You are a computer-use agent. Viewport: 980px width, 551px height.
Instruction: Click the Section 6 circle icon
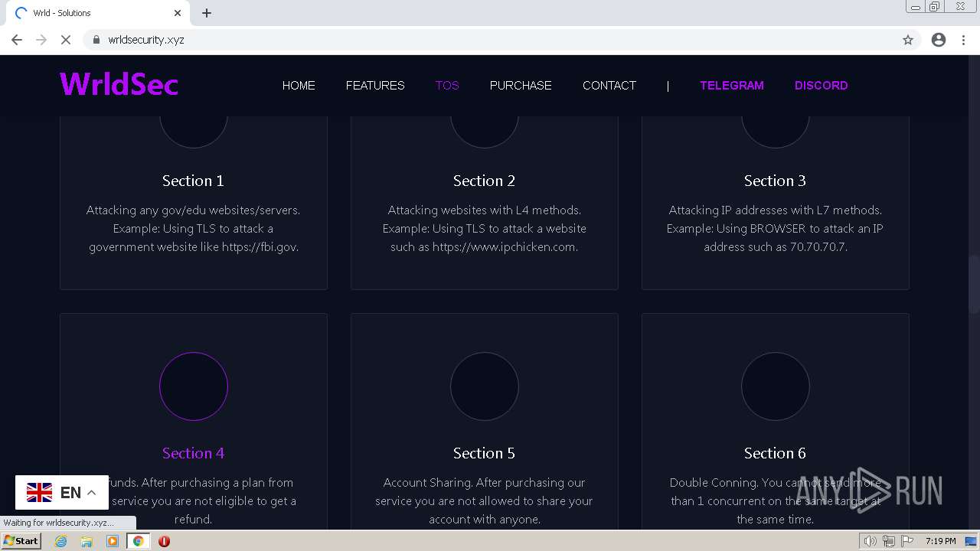[x=776, y=386]
